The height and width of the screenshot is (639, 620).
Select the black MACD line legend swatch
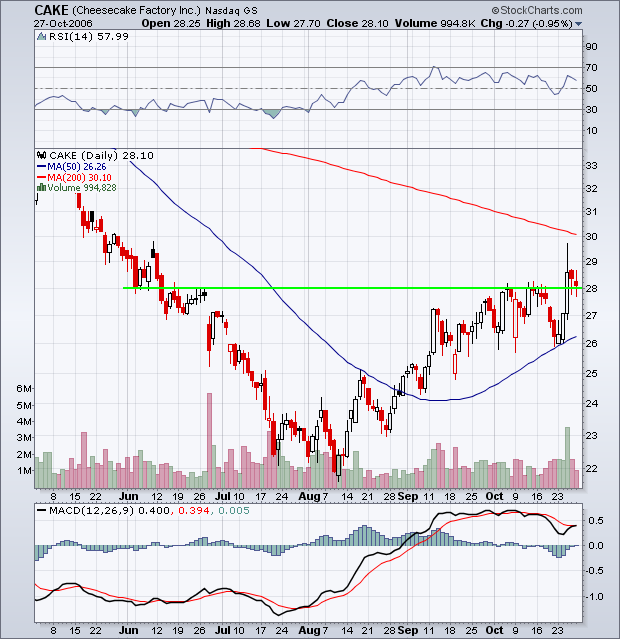coord(41,510)
